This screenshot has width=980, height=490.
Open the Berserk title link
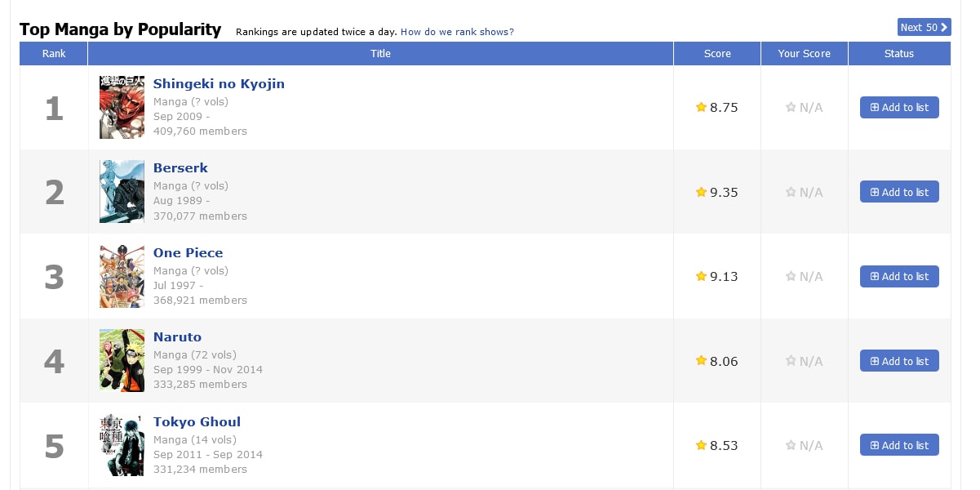pos(180,168)
